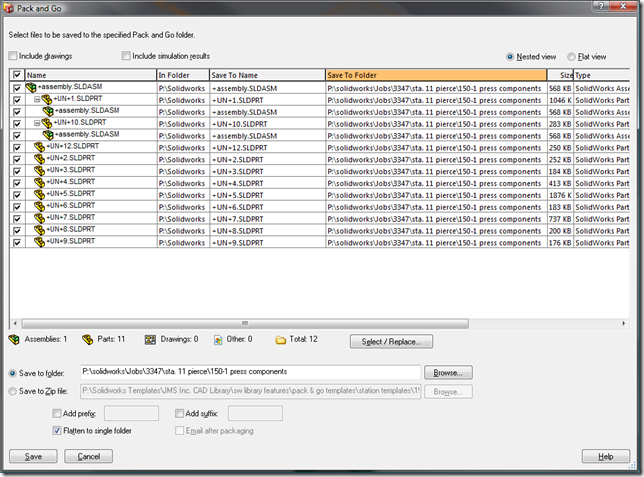Viewport: 644px width, 477px height.
Task: Click the Other files count icon
Action: click(218, 340)
